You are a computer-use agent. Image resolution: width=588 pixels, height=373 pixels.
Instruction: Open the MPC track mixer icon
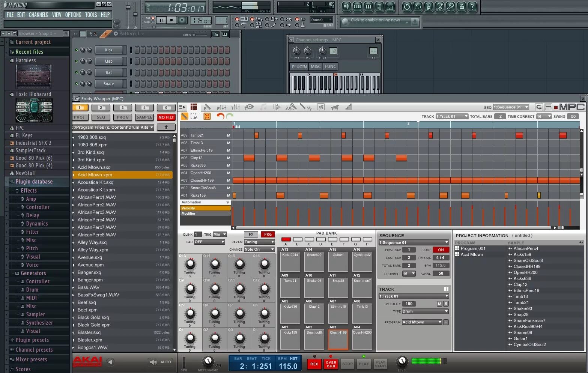(x=235, y=107)
